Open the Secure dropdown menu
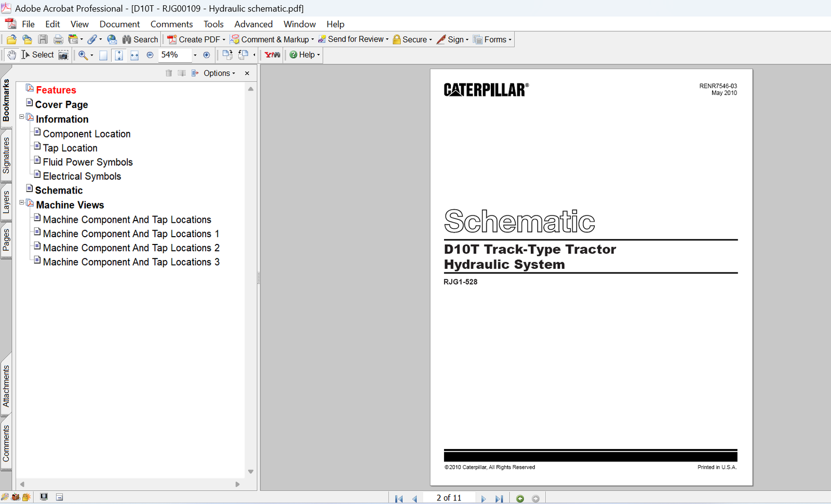The image size is (831, 504). (x=412, y=39)
